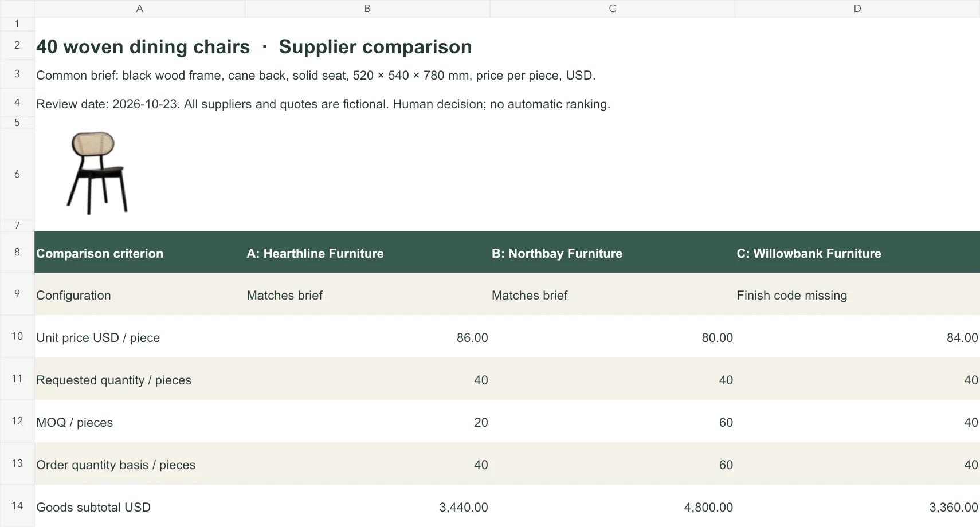Select row 8 header

pyautogui.click(x=17, y=252)
